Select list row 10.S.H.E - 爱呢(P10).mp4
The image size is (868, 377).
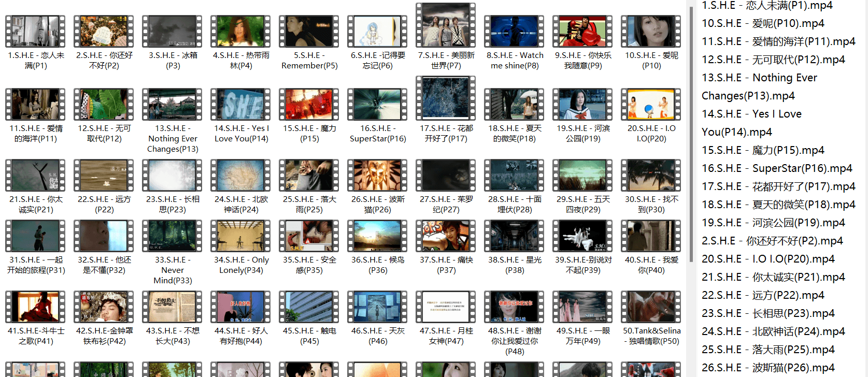(x=763, y=23)
